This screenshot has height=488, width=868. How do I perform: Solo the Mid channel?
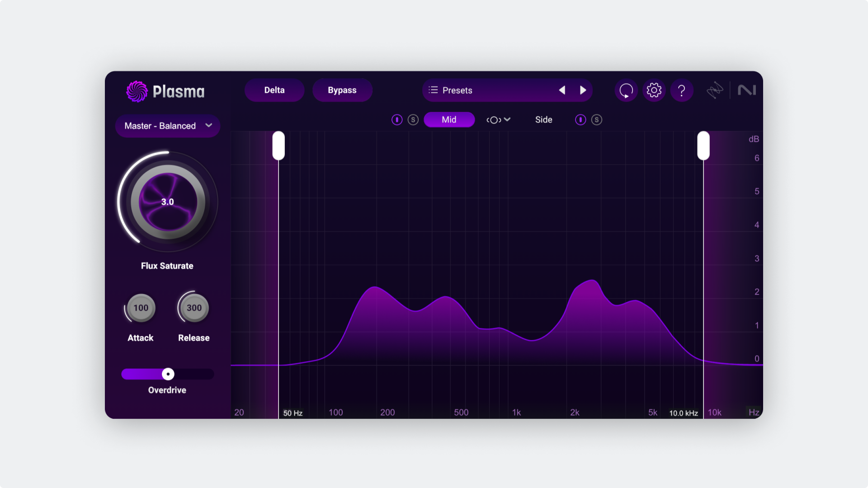(x=413, y=120)
